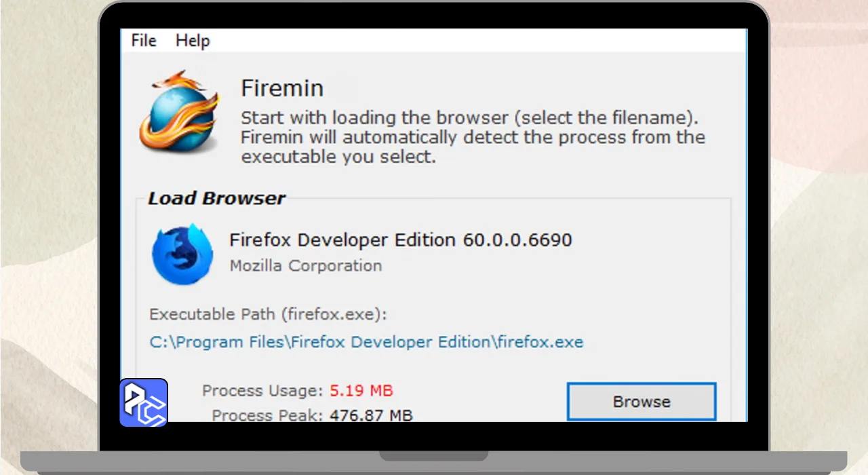Select the Load Browser group heading
Screen dimensions: 868x475
tap(216, 199)
